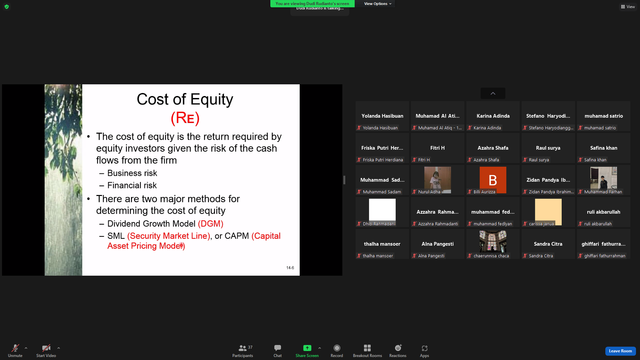Select Karina Adinda's participant tile

point(493,116)
